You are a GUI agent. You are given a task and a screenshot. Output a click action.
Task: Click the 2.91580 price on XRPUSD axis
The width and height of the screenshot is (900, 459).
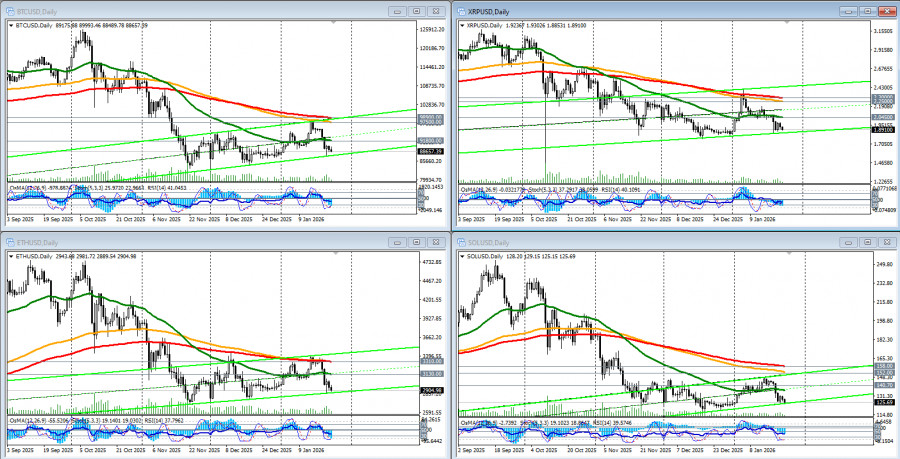[883, 50]
